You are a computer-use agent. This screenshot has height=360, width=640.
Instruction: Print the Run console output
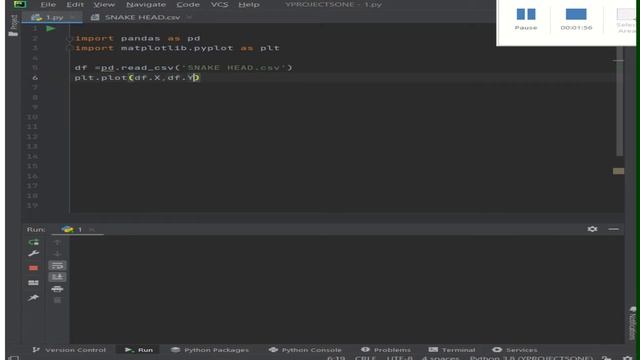57,289
